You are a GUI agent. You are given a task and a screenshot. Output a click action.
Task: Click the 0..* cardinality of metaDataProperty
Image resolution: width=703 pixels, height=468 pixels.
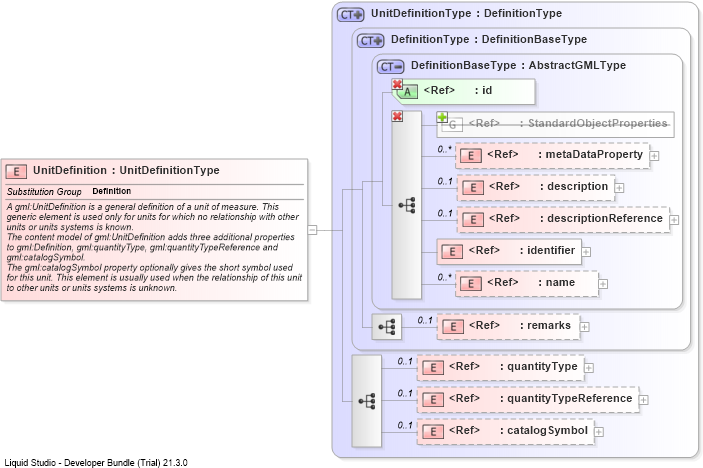(x=444, y=149)
